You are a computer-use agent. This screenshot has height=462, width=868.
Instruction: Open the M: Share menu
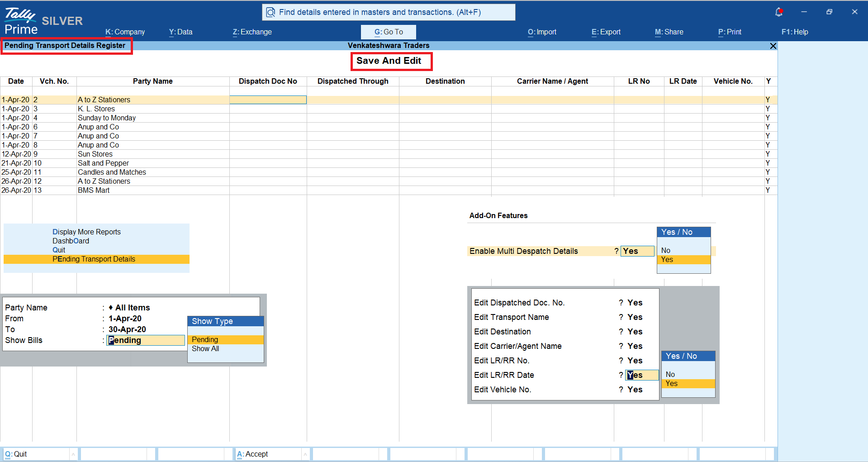(x=669, y=32)
